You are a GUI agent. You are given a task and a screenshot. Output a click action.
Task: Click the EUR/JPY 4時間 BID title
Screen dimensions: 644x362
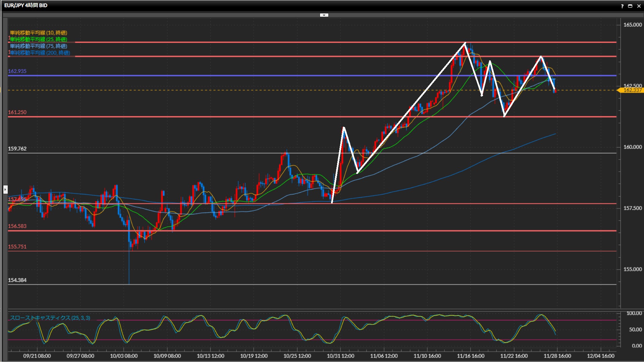pyautogui.click(x=26, y=5)
